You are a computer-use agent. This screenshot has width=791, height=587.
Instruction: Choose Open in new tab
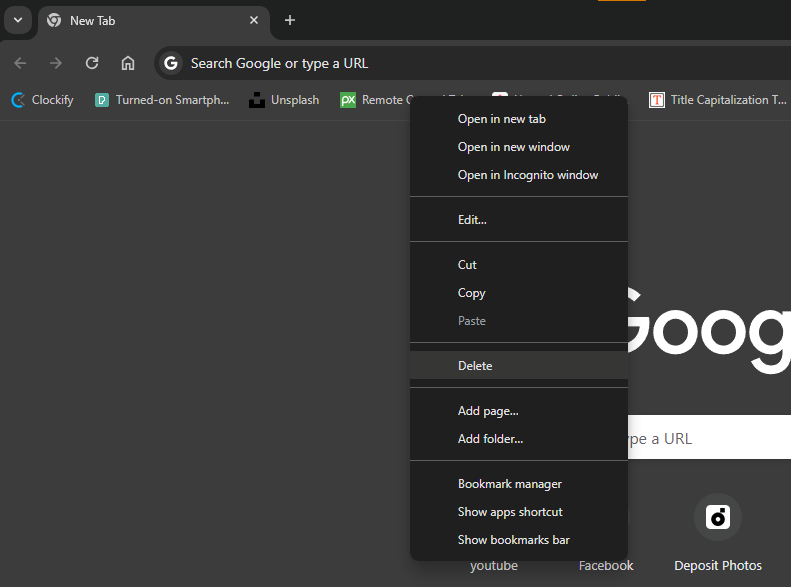coord(519,119)
